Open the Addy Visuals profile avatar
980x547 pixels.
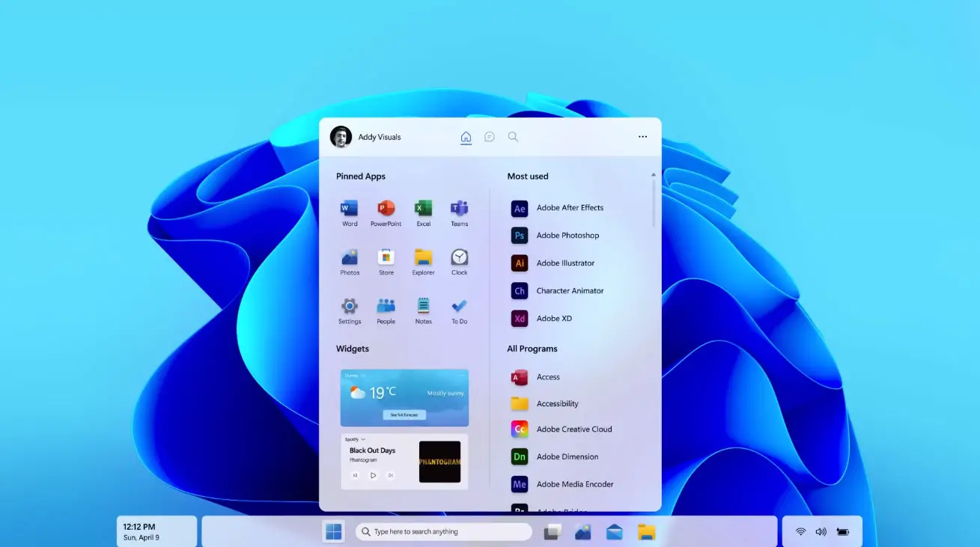pyautogui.click(x=341, y=137)
